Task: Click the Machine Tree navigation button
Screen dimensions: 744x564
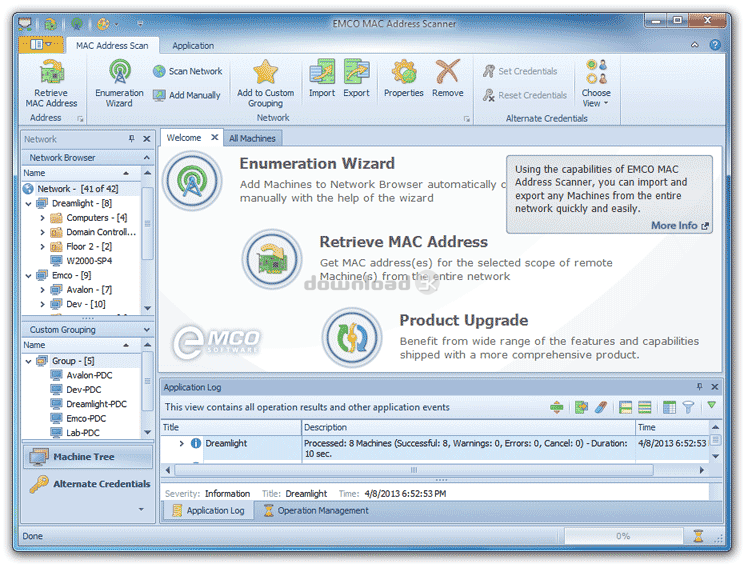Action: (x=88, y=457)
